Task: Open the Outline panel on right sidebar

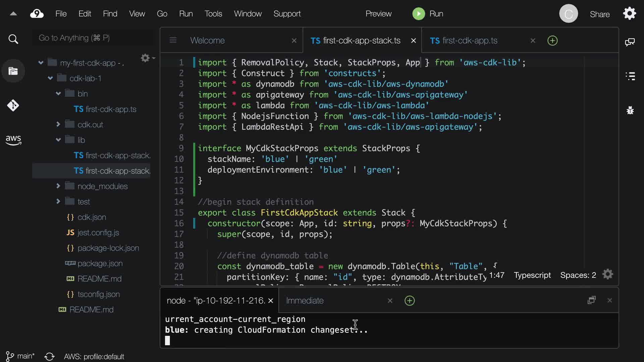Action: coord(630,76)
